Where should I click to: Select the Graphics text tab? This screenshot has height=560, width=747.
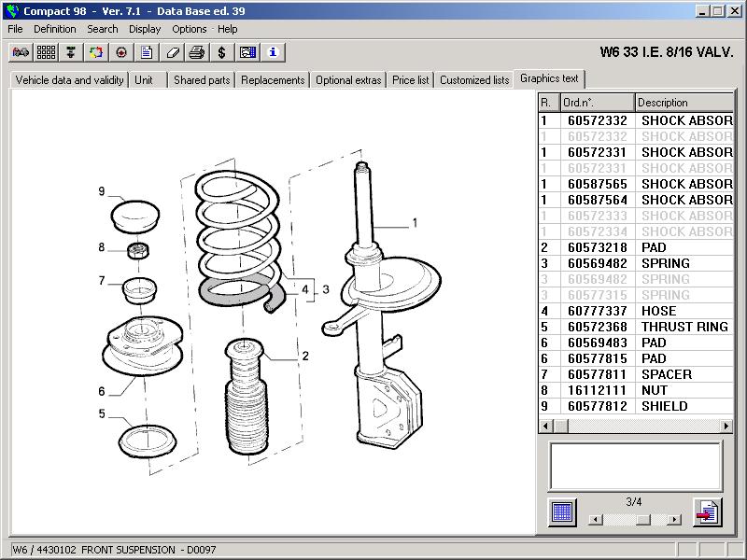coord(549,78)
